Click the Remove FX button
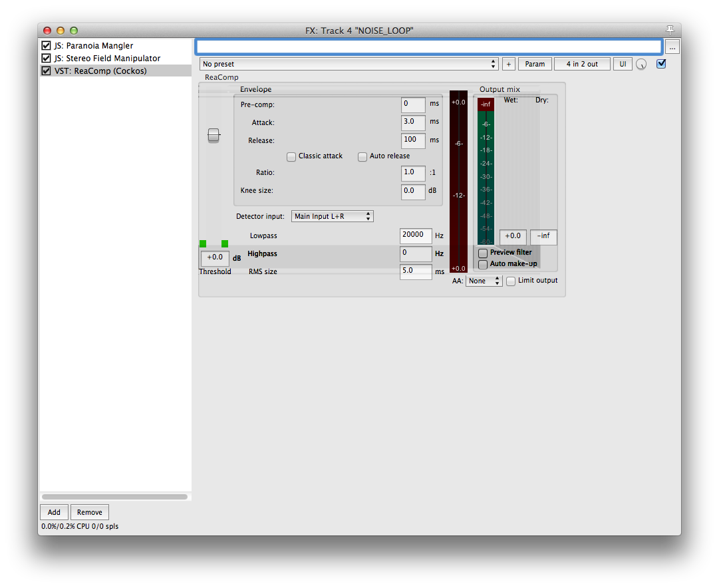The width and height of the screenshot is (719, 588). click(x=89, y=512)
